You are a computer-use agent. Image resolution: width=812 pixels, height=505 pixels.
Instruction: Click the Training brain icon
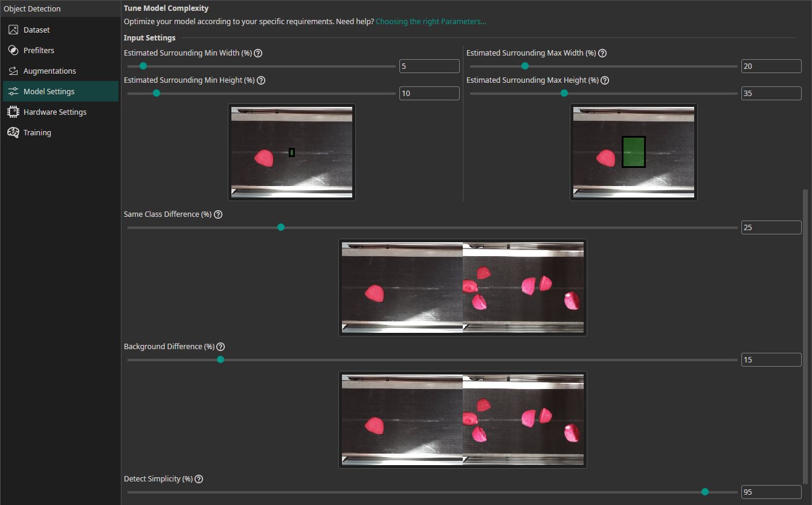point(13,133)
